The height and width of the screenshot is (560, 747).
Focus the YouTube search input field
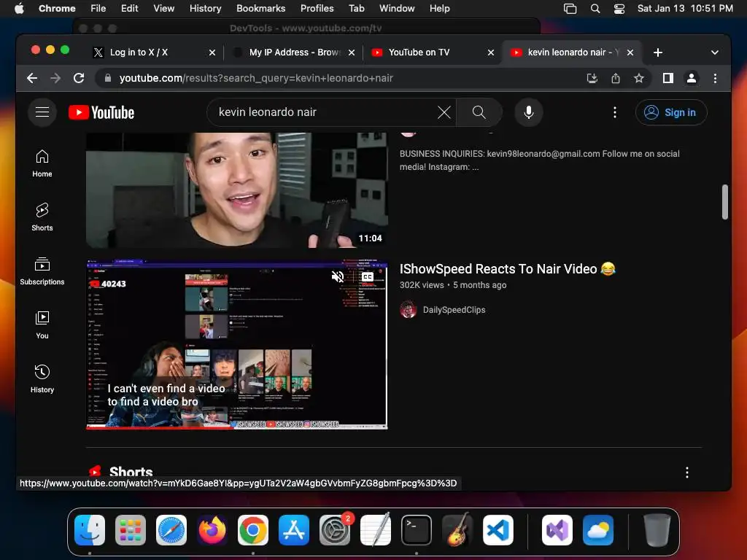pos(324,112)
